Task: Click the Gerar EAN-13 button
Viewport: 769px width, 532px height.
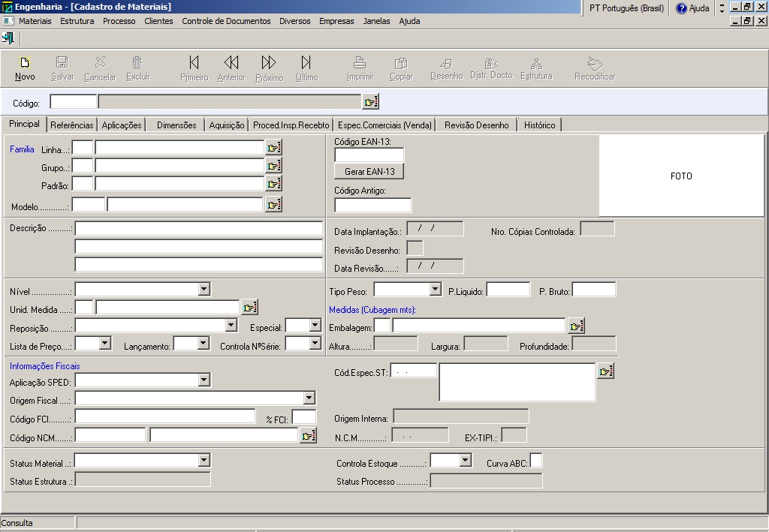Action: pos(369,172)
